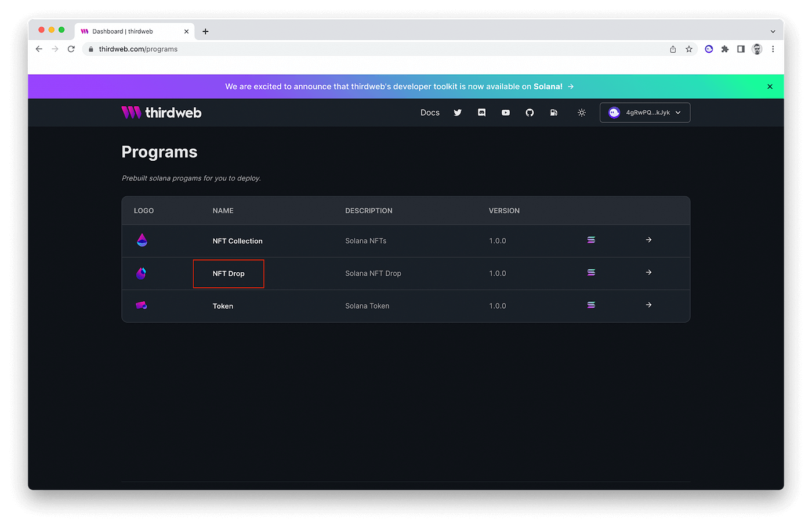Click the DESCRIPTION column header

[368, 211]
